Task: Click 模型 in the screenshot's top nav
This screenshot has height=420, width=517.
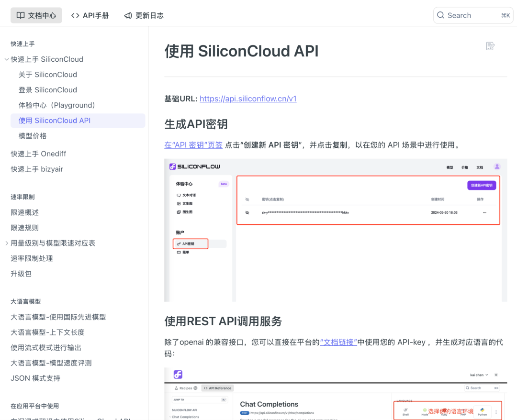Action: pyautogui.click(x=450, y=167)
